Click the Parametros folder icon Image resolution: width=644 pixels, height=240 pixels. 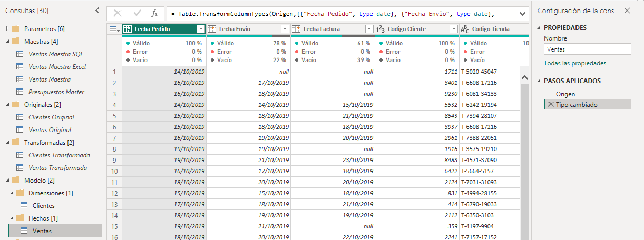pos(16,28)
